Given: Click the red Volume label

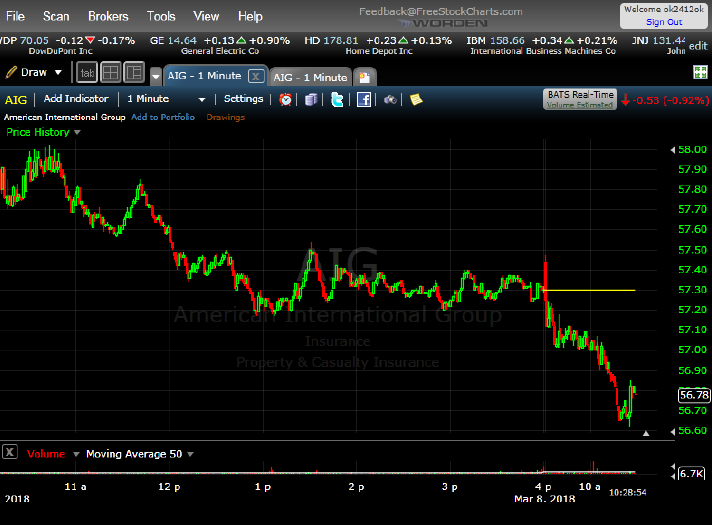Looking at the screenshot, I should [46, 454].
